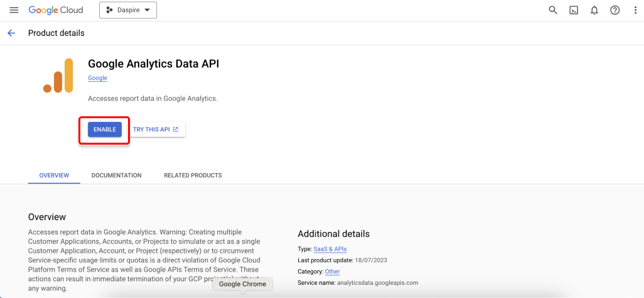Click the Google Analytics Data API title
Screen dimensions: 644x298
(154, 63)
